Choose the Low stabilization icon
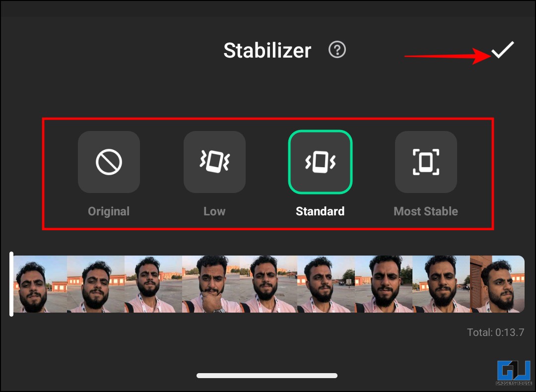Image resolution: width=536 pixels, height=392 pixels. pos(214,162)
